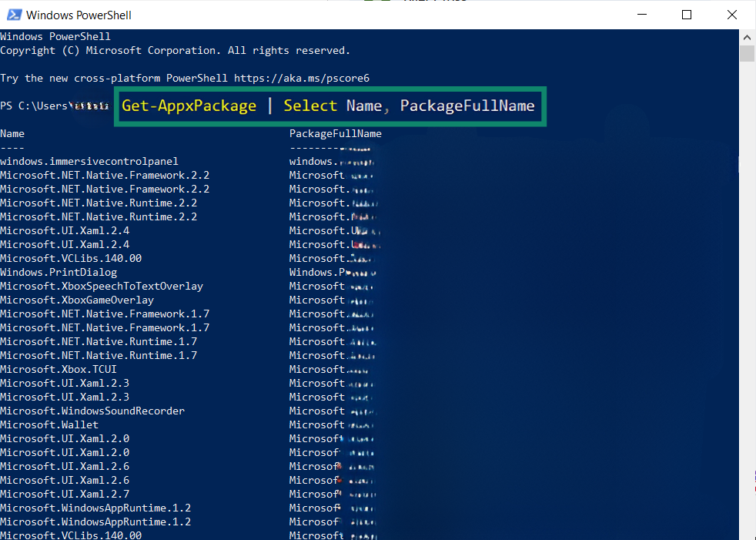The image size is (756, 540).
Task: Click the Get-AppxPackage highlighted command
Action: (x=189, y=106)
